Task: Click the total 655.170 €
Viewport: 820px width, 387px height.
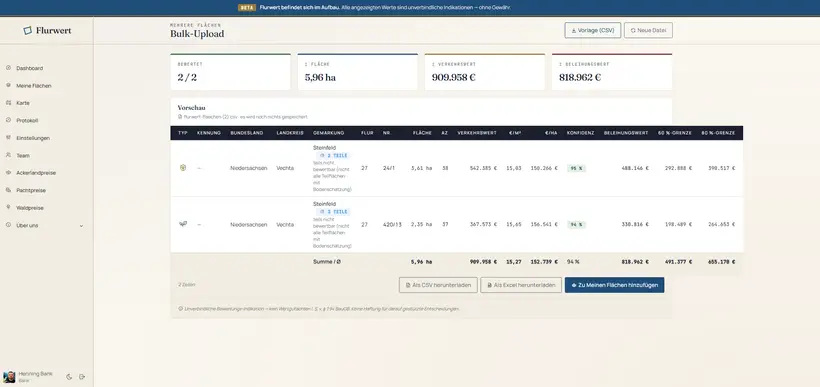Action: click(721, 262)
